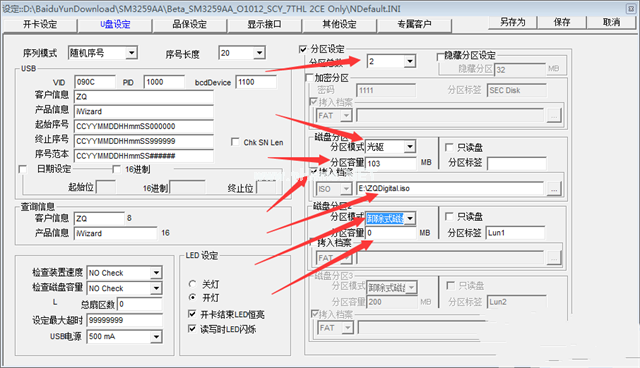Browse for the ISO file in 磁盘分区1
The height and width of the screenshot is (368, 640).
[x=554, y=189]
